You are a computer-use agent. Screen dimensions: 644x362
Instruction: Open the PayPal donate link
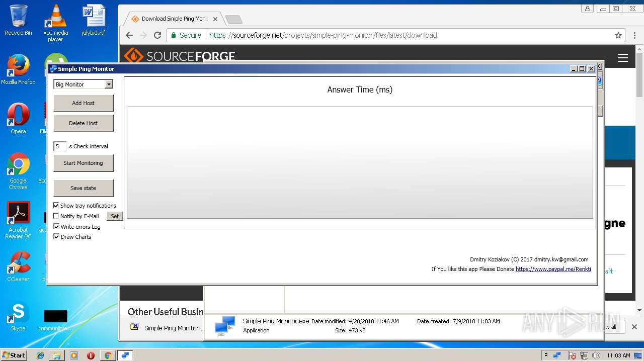553,269
